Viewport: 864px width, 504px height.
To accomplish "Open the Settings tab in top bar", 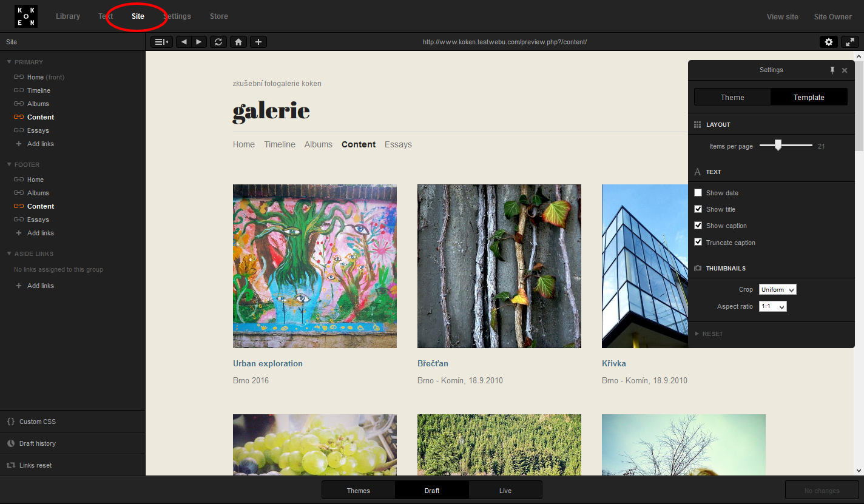I will coord(177,16).
